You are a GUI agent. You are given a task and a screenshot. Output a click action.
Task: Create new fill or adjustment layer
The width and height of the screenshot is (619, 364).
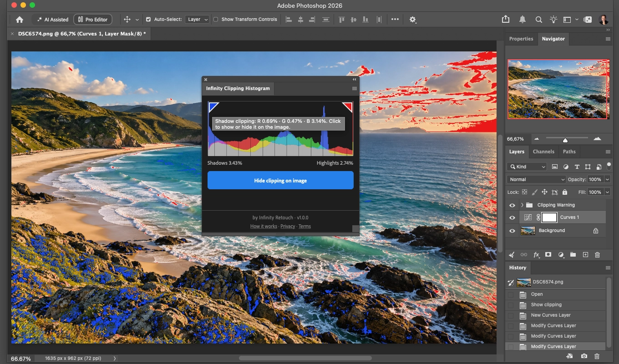(x=561, y=255)
